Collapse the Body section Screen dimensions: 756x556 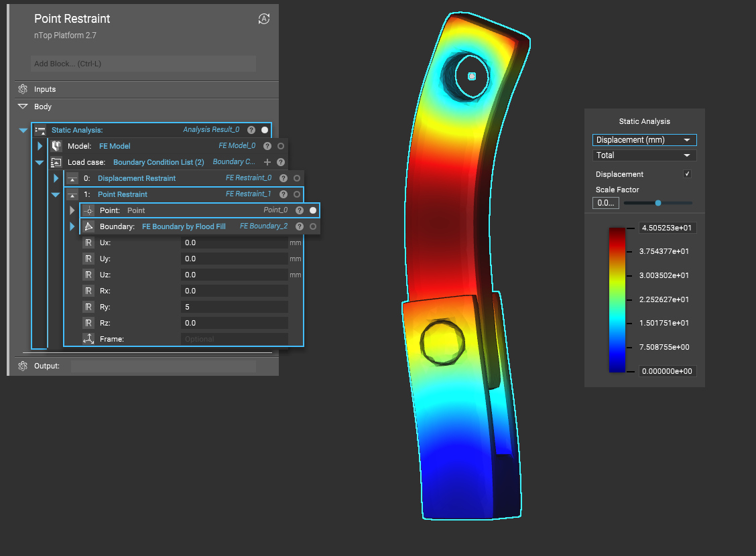(23, 107)
